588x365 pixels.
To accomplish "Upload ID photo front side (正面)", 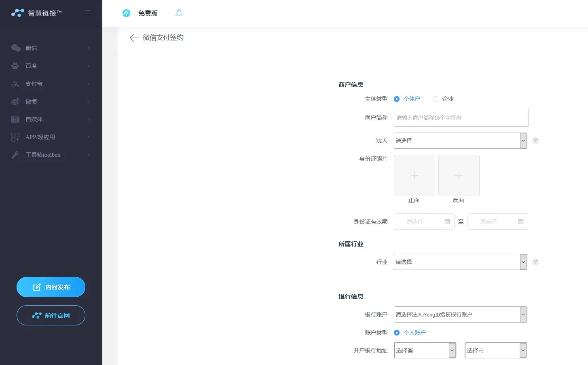I will (x=414, y=175).
